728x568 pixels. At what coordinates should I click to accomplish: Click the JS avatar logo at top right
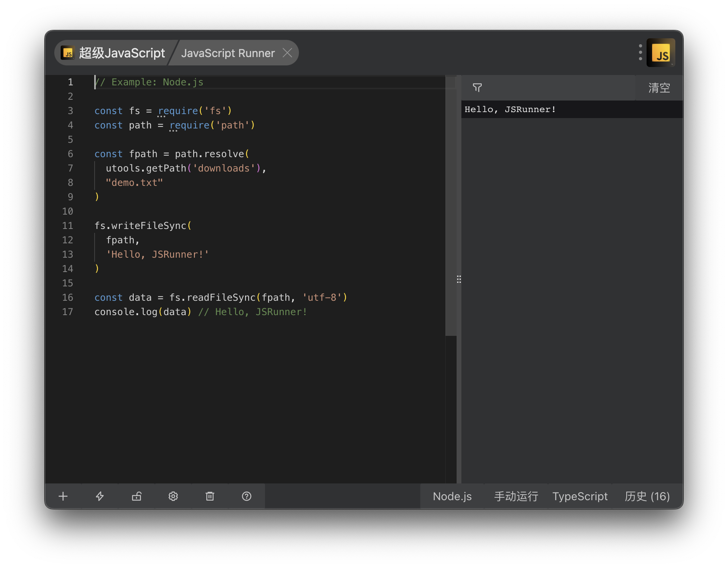[x=661, y=52]
